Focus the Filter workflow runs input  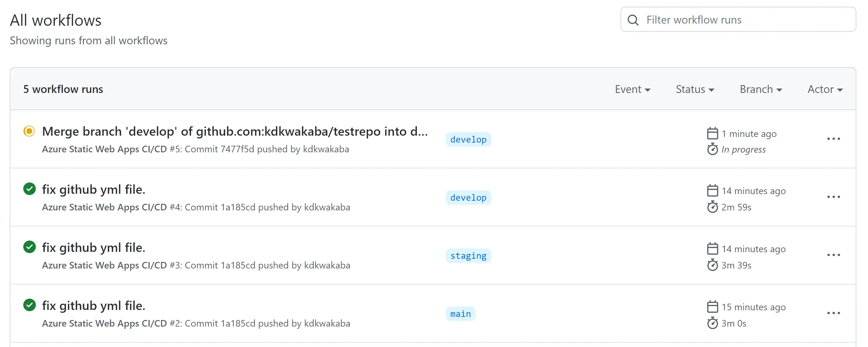tap(738, 19)
